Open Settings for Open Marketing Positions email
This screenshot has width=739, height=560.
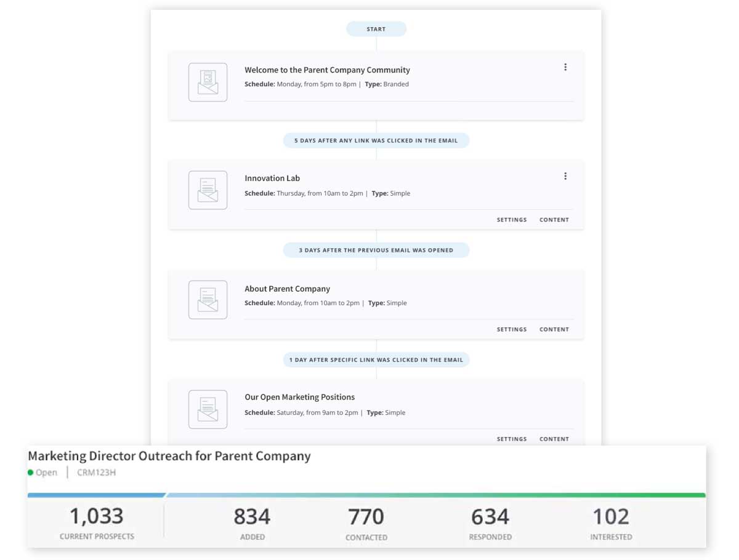pyautogui.click(x=512, y=439)
